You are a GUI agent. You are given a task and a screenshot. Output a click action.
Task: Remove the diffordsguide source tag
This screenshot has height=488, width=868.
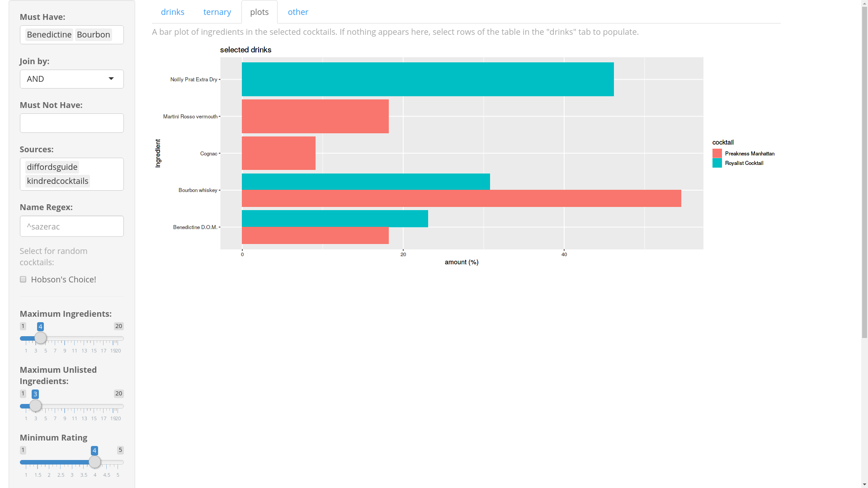[52, 167]
